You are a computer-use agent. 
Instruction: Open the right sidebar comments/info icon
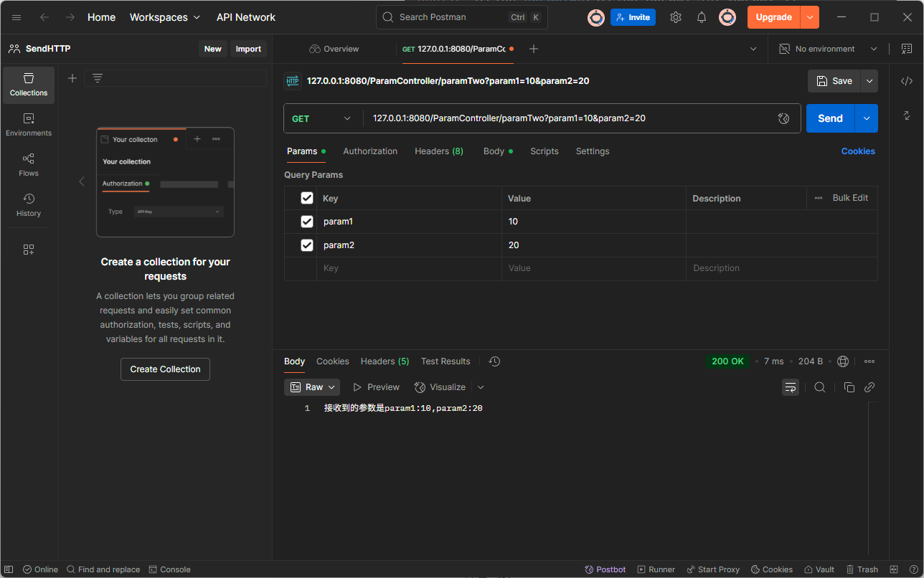pyautogui.click(x=907, y=115)
